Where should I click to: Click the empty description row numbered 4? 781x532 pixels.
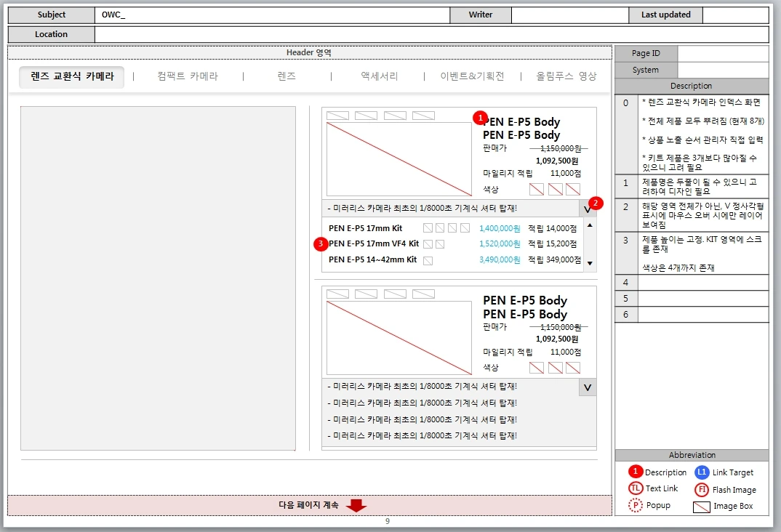[x=692, y=283]
